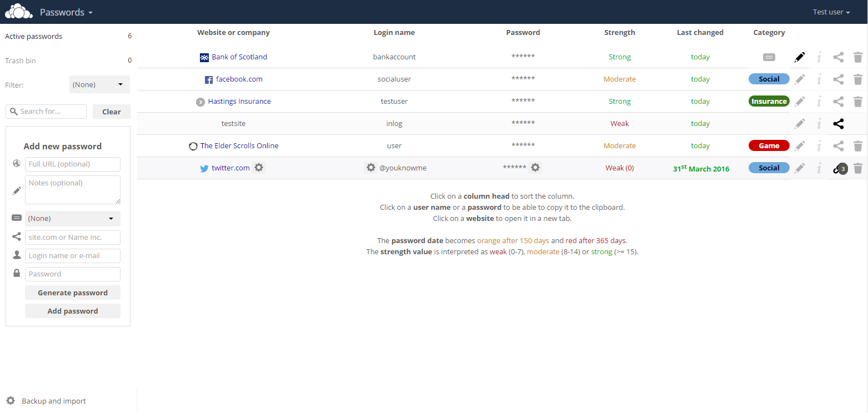Click the Backup and import gear icon

pos(11,401)
